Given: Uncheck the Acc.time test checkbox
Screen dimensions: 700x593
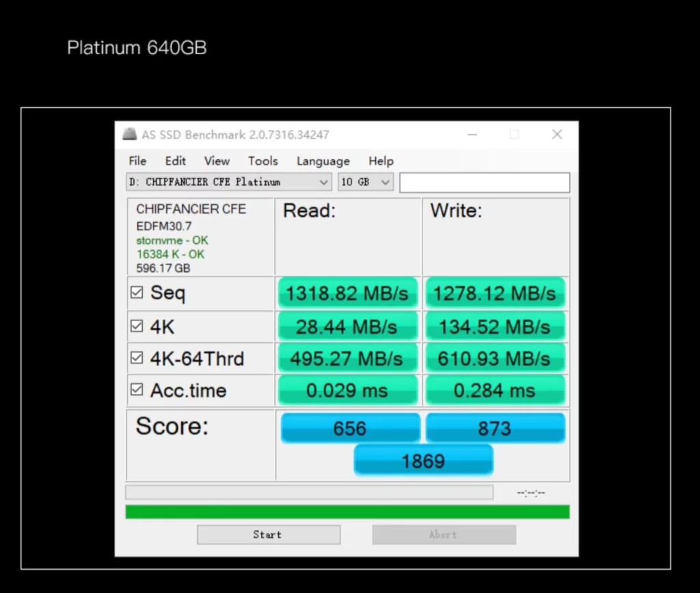Looking at the screenshot, I should pos(137,389).
